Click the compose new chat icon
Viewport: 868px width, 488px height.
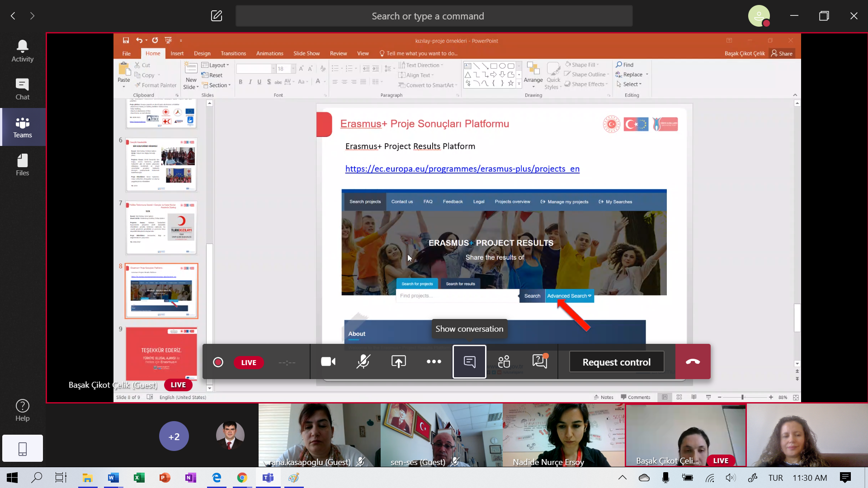[217, 16]
